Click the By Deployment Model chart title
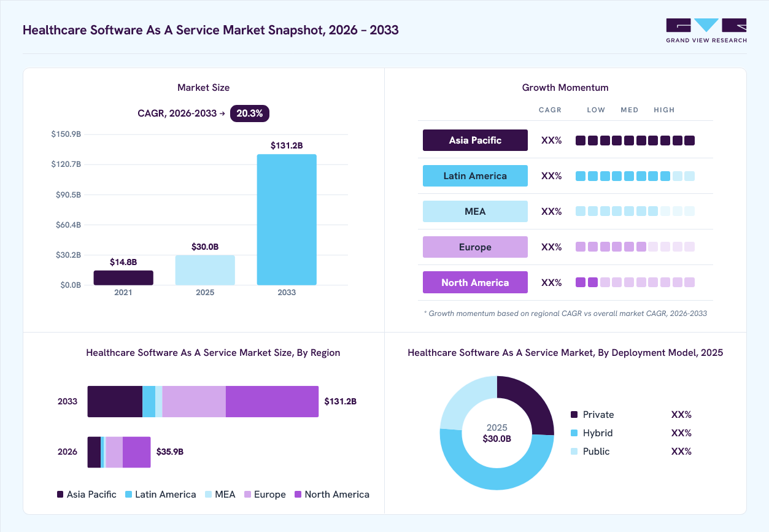The image size is (769, 532). (x=565, y=353)
